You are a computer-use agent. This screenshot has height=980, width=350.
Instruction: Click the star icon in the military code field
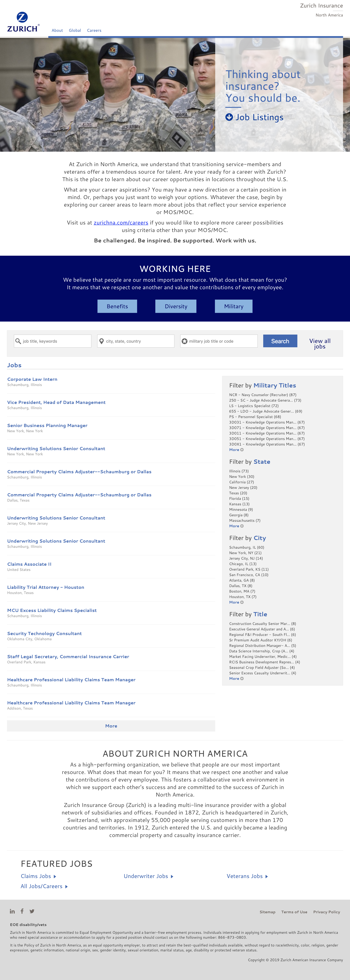click(184, 341)
